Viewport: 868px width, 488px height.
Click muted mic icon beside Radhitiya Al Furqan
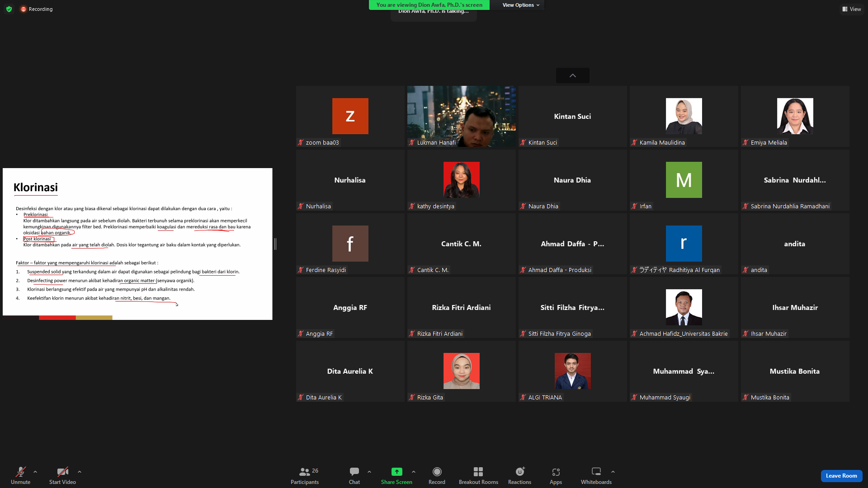(x=635, y=270)
